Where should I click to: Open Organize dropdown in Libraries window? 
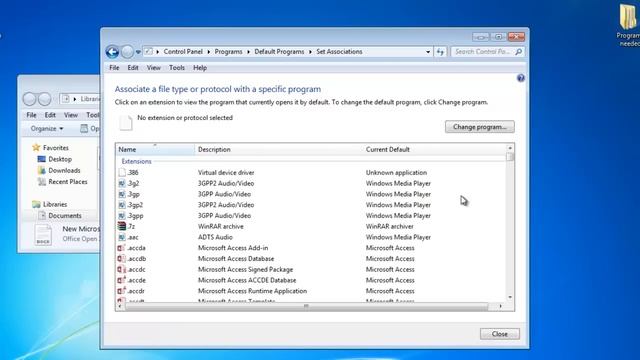[47, 129]
